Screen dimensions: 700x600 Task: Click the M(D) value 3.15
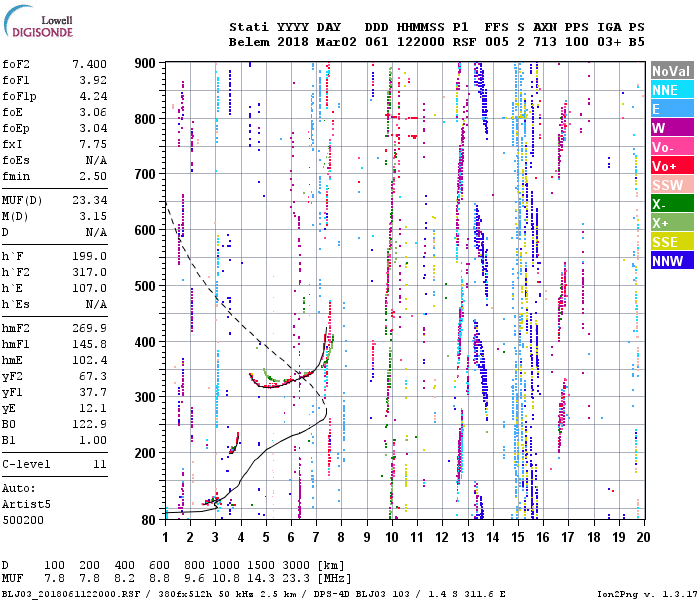coord(93,217)
